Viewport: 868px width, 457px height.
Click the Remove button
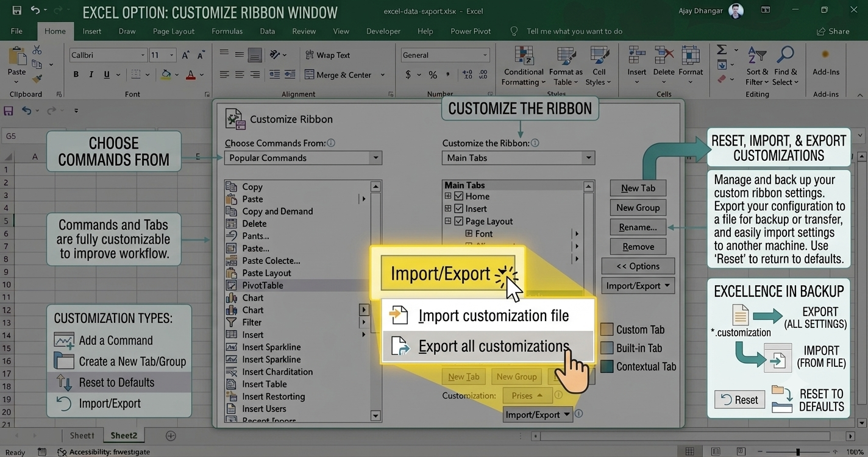pyautogui.click(x=638, y=246)
